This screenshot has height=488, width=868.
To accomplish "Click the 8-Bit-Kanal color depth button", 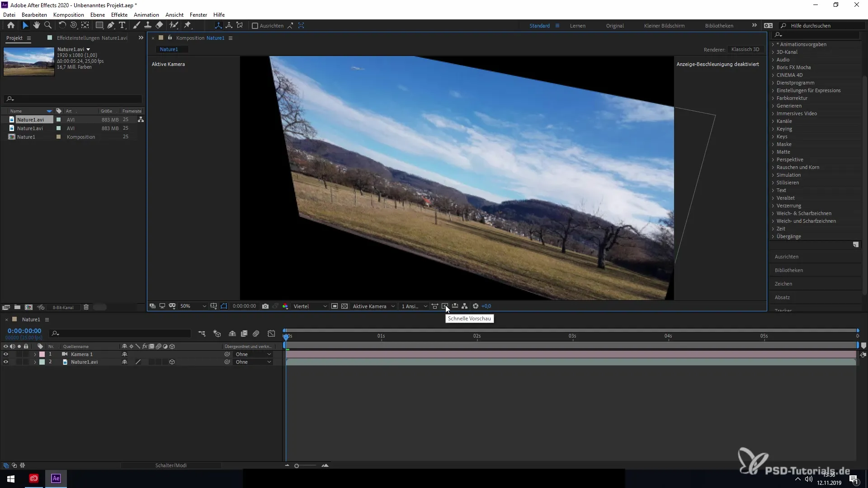I will tap(63, 307).
